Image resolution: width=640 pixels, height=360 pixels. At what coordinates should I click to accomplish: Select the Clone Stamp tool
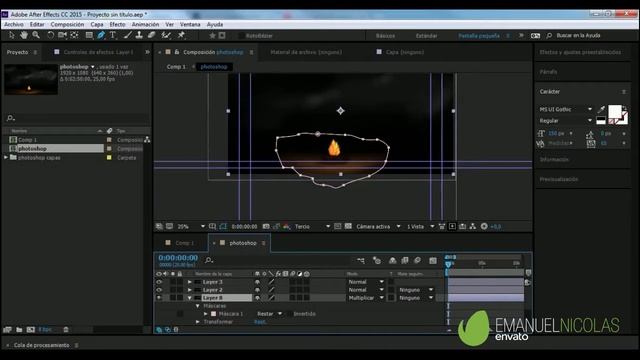point(139,36)
